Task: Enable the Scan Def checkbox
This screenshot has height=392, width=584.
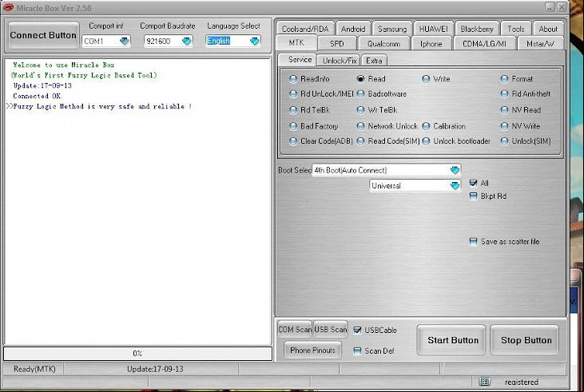Action: [x=357, y=350]
